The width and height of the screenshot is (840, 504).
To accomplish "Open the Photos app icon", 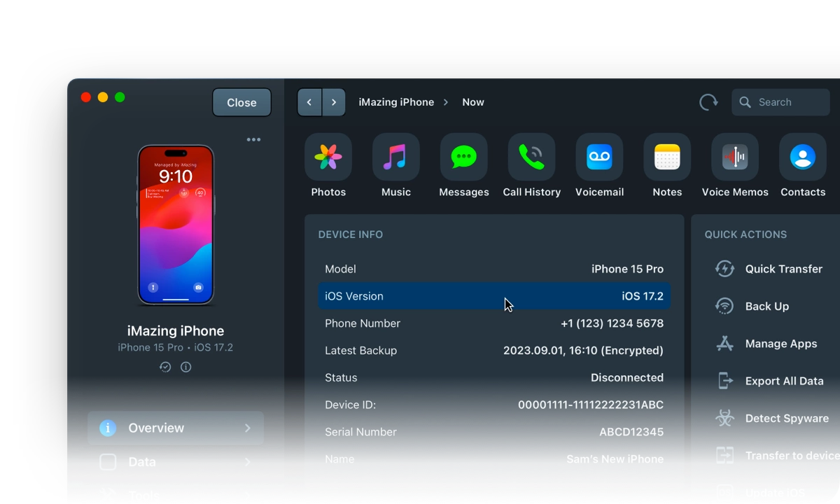I will [x=328, y=157].
